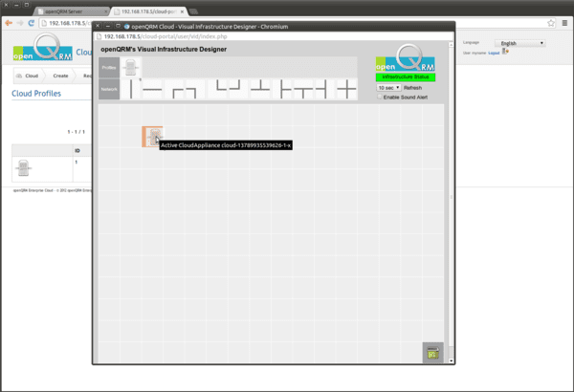Open the Cloud menu in portal
Image resolution: width=574 pixels, height=392 pixels.
click(x=28, y=76)
